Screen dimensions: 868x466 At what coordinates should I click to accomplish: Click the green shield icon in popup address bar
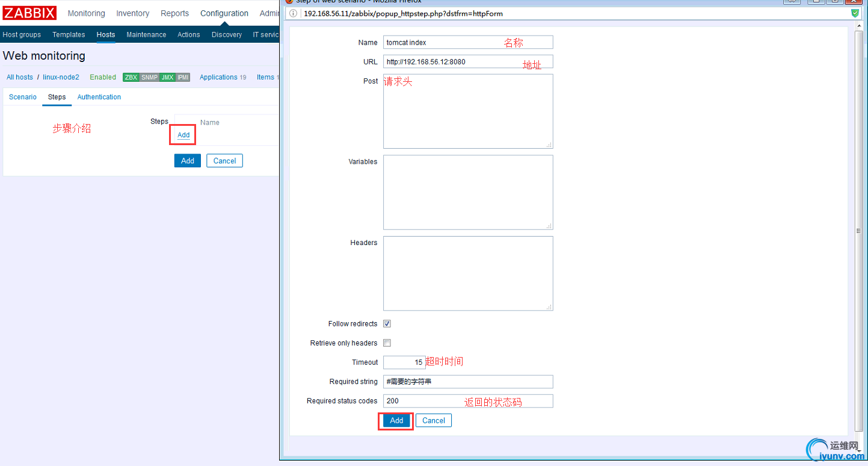point(855,13)
